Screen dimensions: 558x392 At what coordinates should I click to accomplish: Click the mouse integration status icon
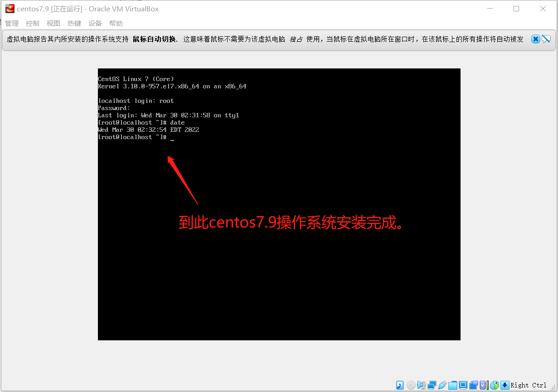495,385
